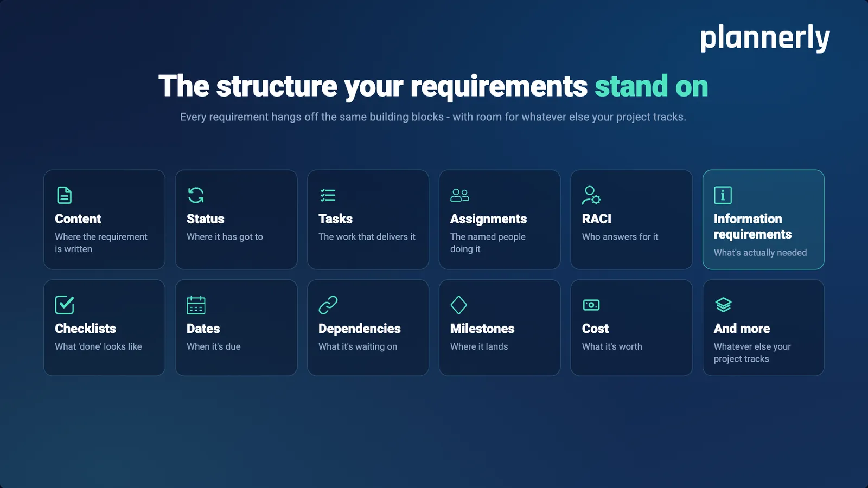Click 'What's actually needed' text
This screenshot has height=488, width=868.
(x=760, y=253)
